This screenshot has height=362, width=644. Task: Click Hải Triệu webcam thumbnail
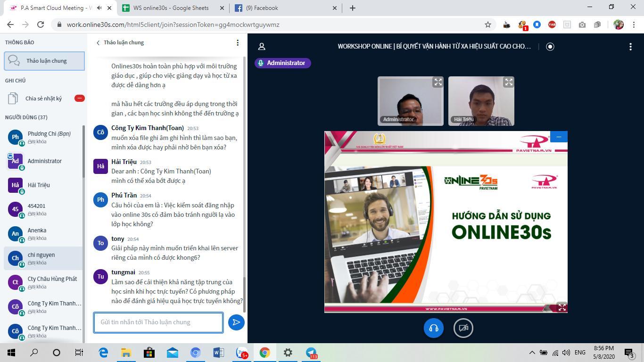[x=481, y=101]
